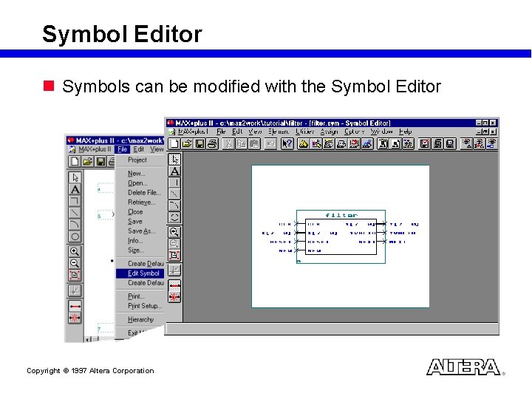The width and height of the screenshot is (532, 399).
Task: Open Help menu in Symbol Editor window
Action: click(x=406, y=132)
